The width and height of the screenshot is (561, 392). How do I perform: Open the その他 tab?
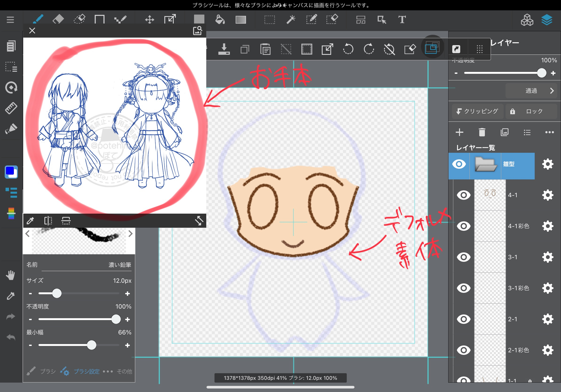(124, 371)
